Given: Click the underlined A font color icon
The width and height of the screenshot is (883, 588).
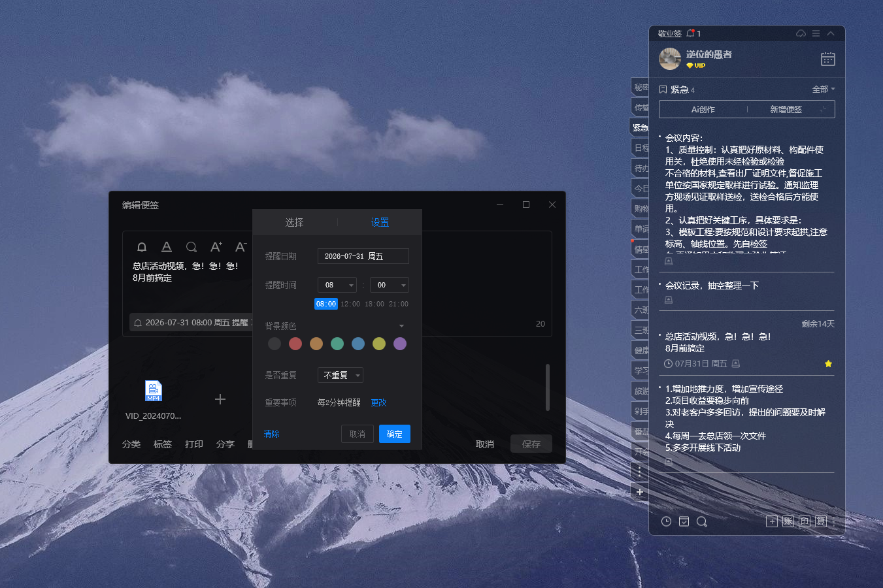Looking at the screenshot, I should 167,247.
